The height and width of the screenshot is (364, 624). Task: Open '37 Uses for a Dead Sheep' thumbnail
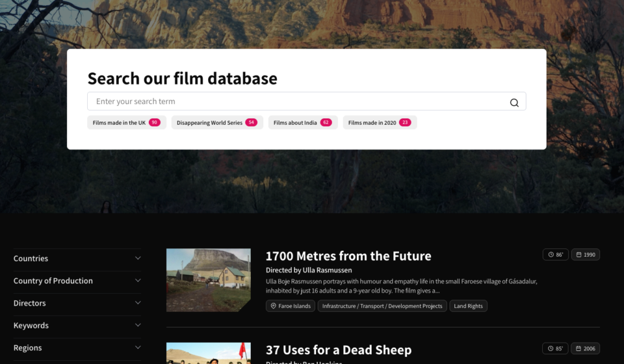209,353
